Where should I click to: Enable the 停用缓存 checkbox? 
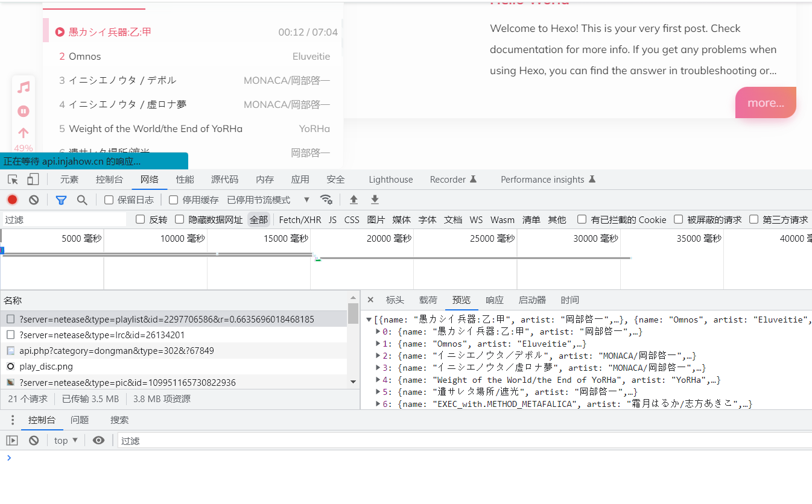click(174, 200)
